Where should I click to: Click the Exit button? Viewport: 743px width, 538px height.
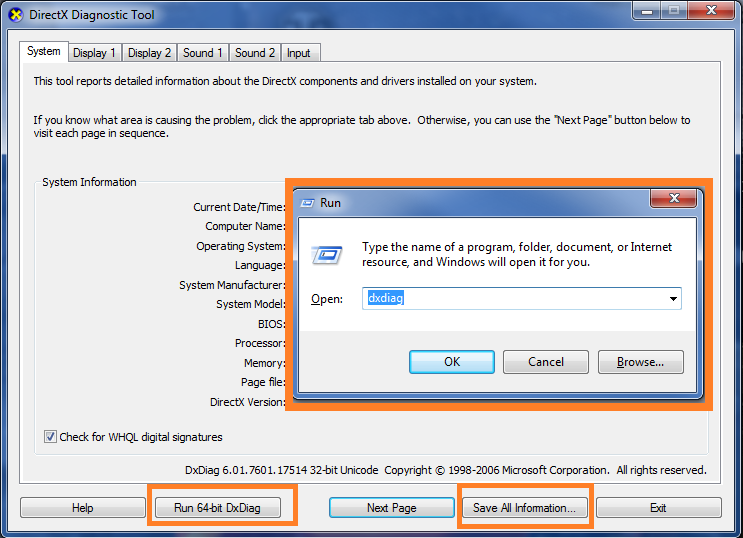point(659,508)
